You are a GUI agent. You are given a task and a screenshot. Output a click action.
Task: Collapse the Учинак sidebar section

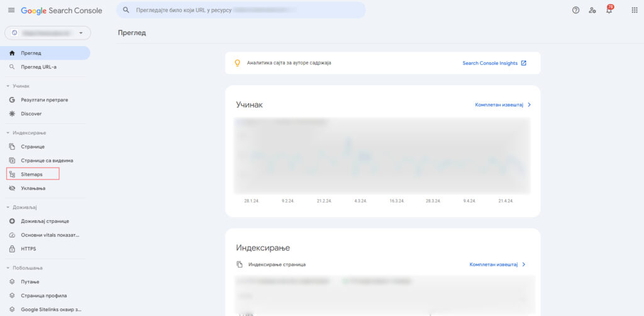[x=8, y=86]
